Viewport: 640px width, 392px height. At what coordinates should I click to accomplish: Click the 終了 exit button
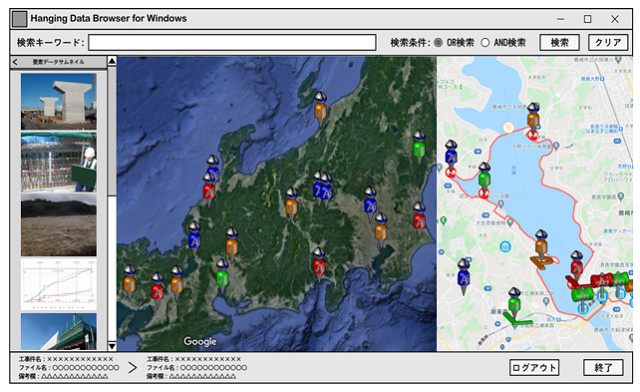click(603, 368)
